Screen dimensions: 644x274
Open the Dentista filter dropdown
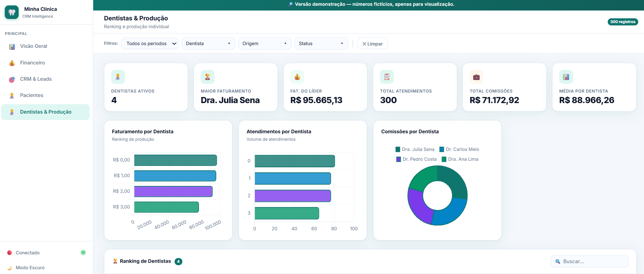click(208, 43)
